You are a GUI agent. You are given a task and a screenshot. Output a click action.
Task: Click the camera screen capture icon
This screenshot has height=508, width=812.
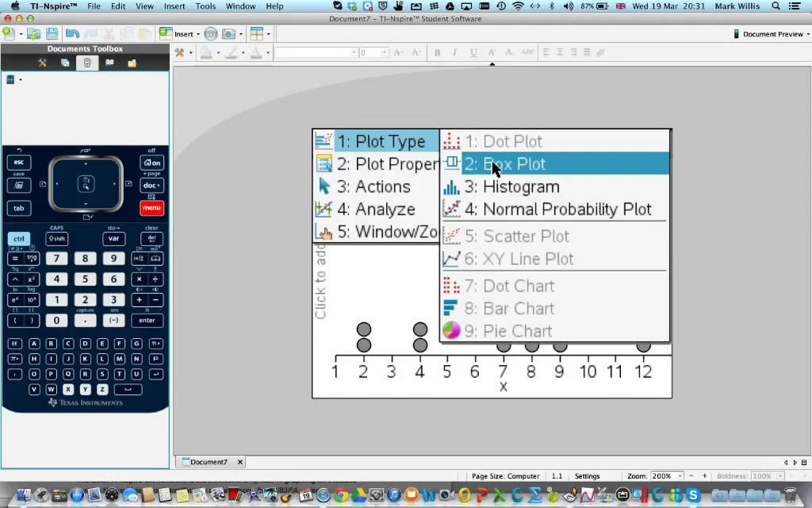coord(228,34)
